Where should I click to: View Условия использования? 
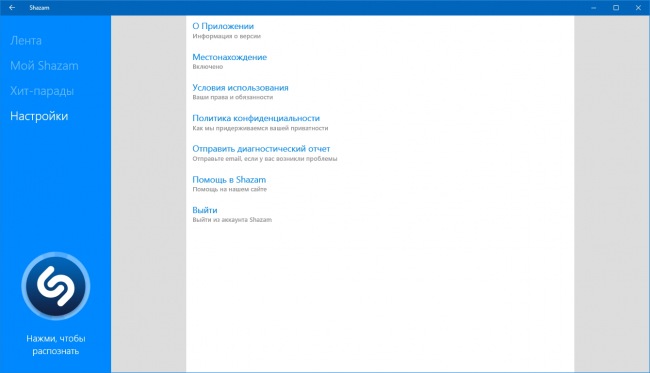pyautogui.click(x=240, y=87)
